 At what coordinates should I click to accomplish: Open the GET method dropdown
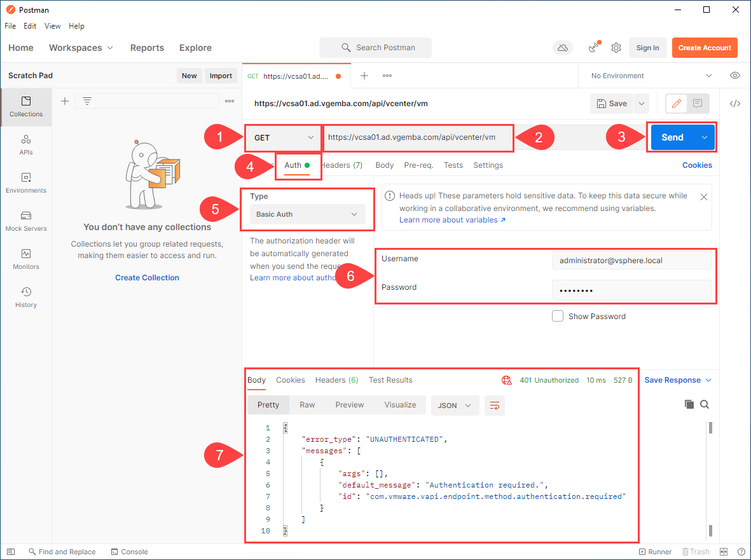(x=284, y=137)
